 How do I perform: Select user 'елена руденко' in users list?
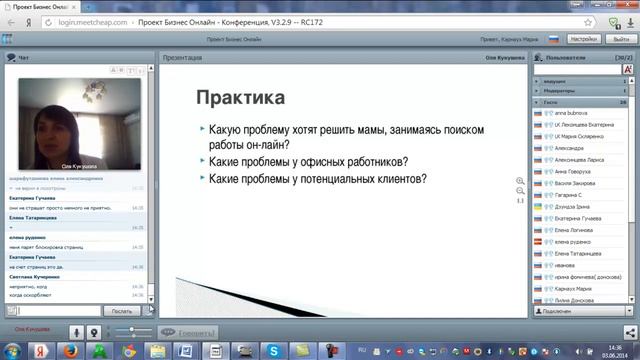(580, 242)
